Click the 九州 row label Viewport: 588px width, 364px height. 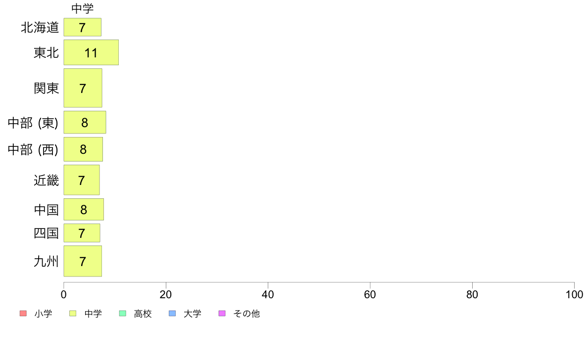[x=47, y=261]
